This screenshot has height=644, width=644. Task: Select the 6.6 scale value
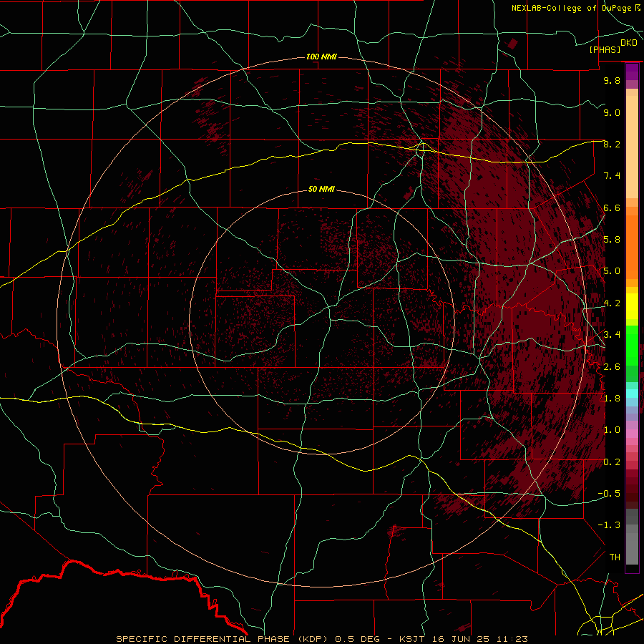(612, 208)
